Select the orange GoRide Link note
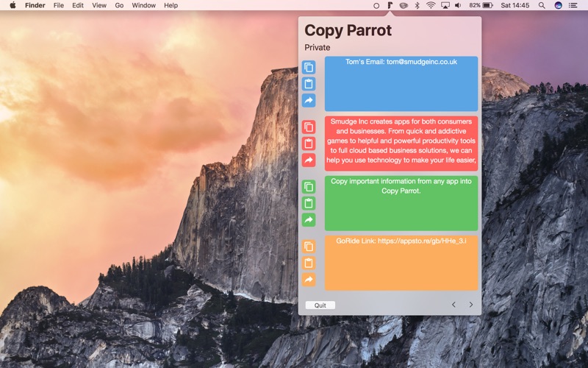This screenshot has width=588, height=368. click(x=401, y=263)
